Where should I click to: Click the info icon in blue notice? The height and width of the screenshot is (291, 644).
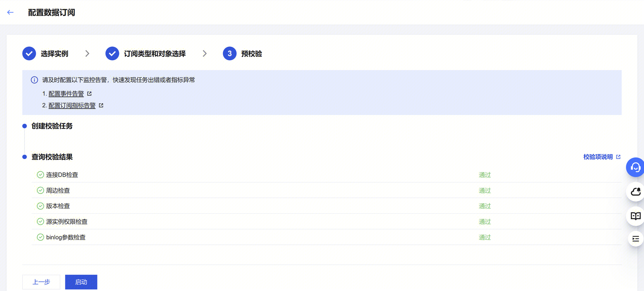coord(34,80)
